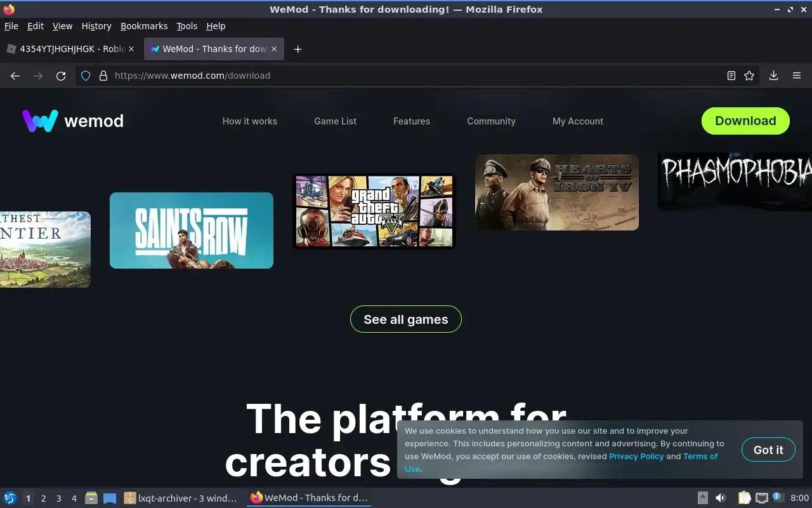Open the Edit menu

point(36,26)
